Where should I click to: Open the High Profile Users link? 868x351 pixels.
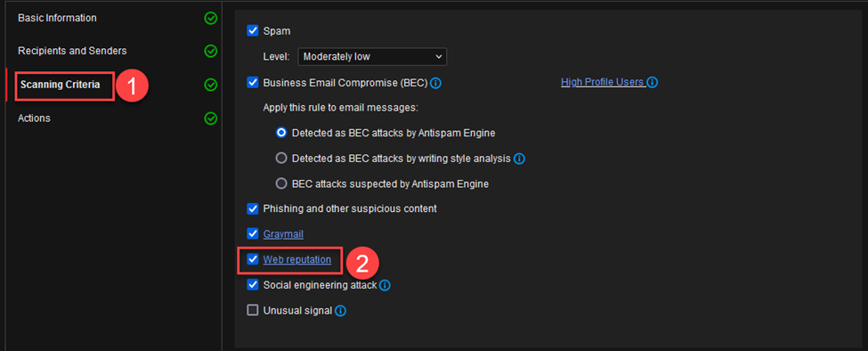(603, 83)
